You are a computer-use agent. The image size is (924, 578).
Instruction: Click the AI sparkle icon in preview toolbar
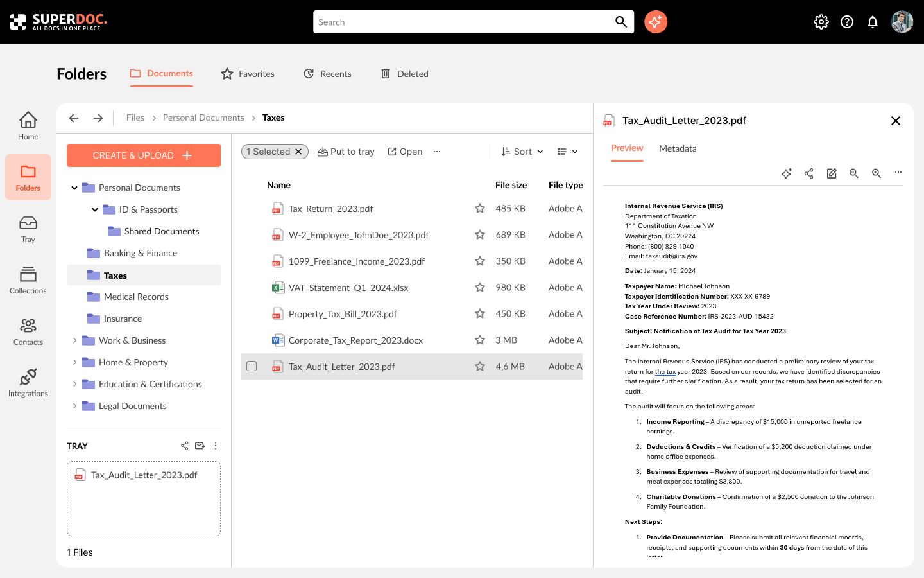tap(786, 173)
